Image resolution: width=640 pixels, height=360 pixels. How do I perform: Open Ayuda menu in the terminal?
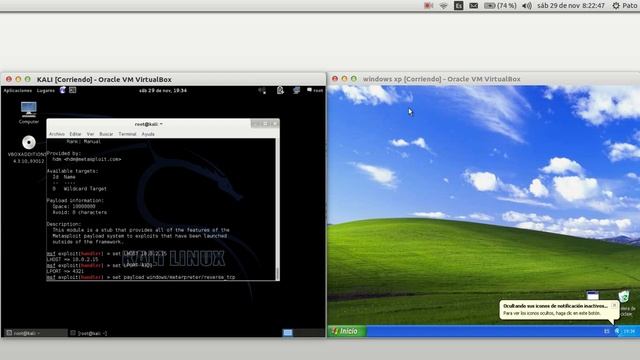(148, 134)
